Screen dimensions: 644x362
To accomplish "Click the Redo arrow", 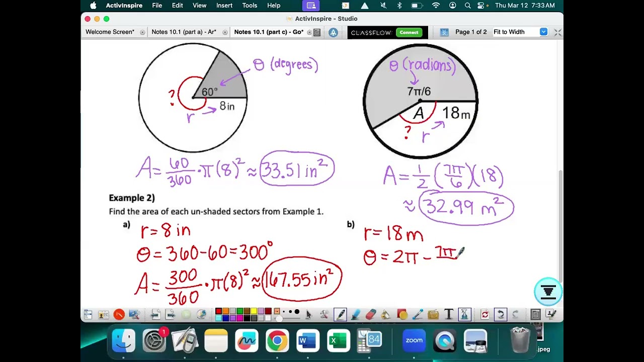I will [x=516, y=315].
